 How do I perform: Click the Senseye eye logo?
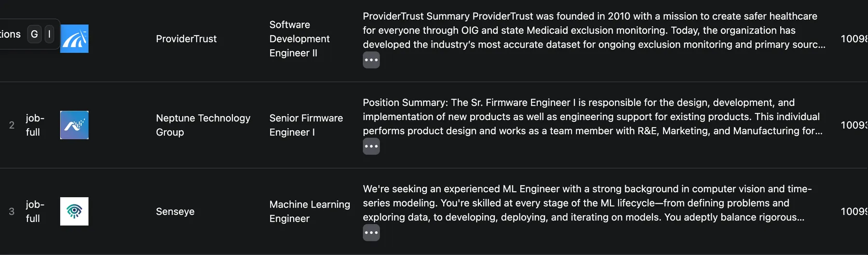[x=74, y=211]
